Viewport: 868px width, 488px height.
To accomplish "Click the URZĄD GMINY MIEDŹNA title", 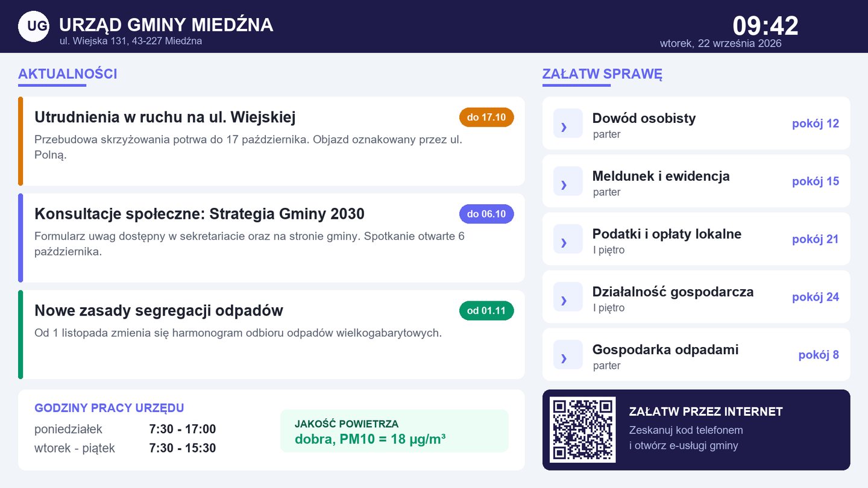I will [166, 25].
